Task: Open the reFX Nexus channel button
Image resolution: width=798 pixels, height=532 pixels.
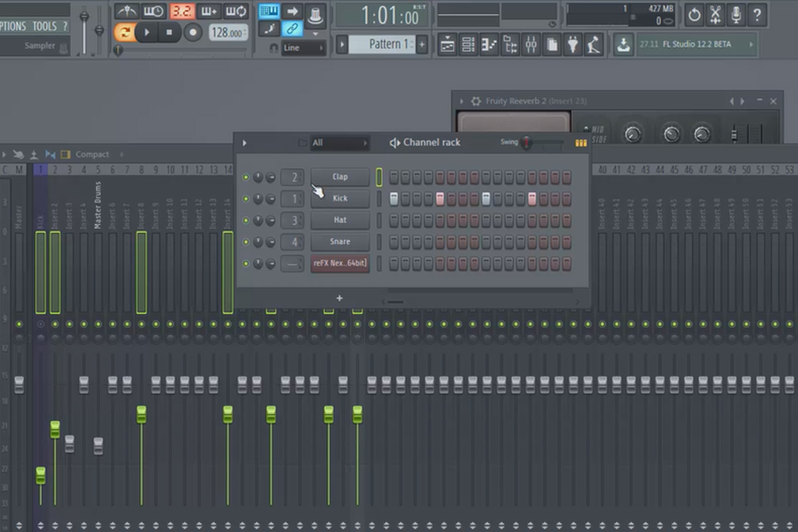Action: [340, 263]
